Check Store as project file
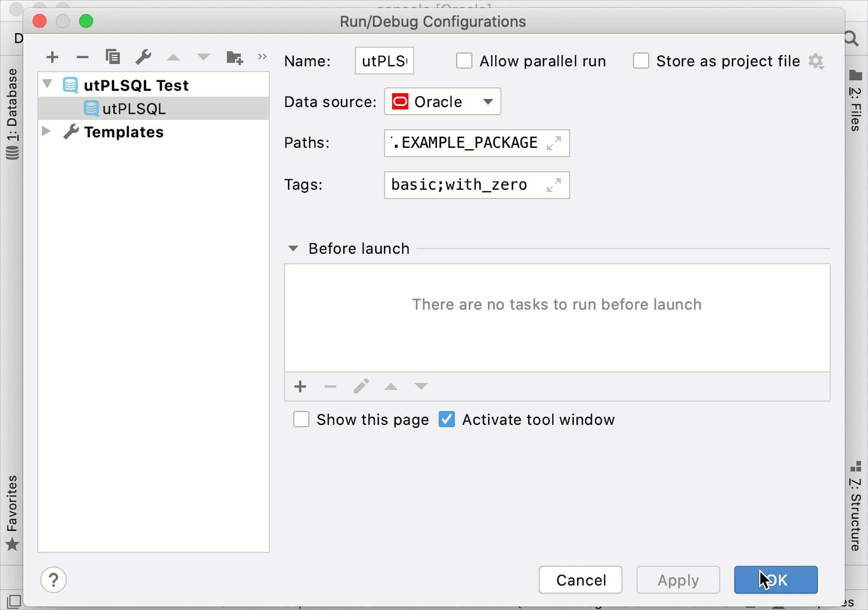The height and width of the screenshot is (610, 868). click(x=641, y=61)
